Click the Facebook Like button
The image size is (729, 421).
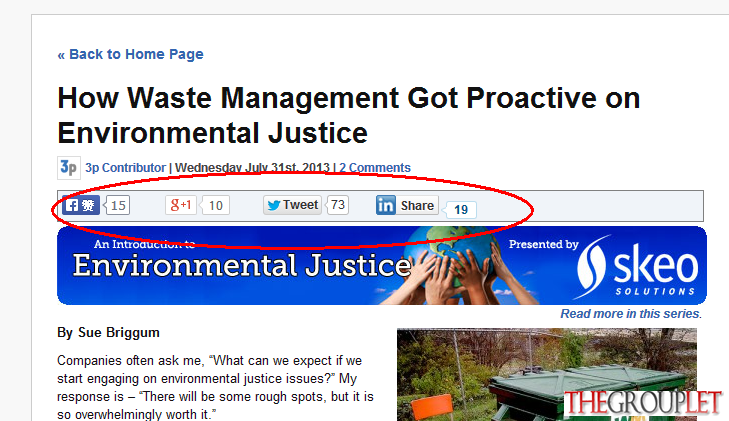pyautogui.click(x=81, y=205)
